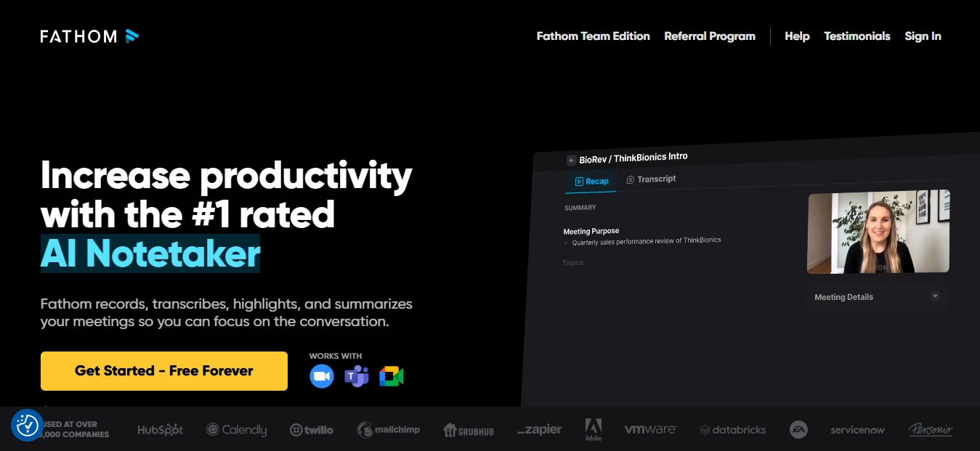Click the ServiceNow logo

[x=858, y=430]
